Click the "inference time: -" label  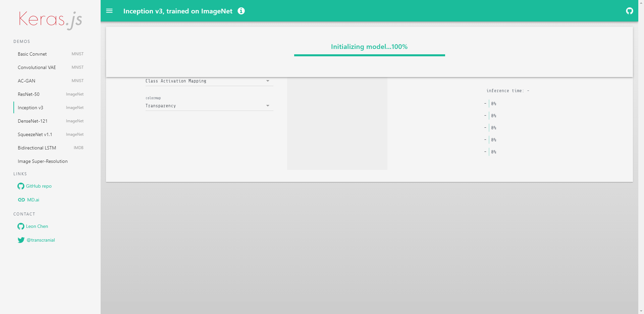[508, 91]
